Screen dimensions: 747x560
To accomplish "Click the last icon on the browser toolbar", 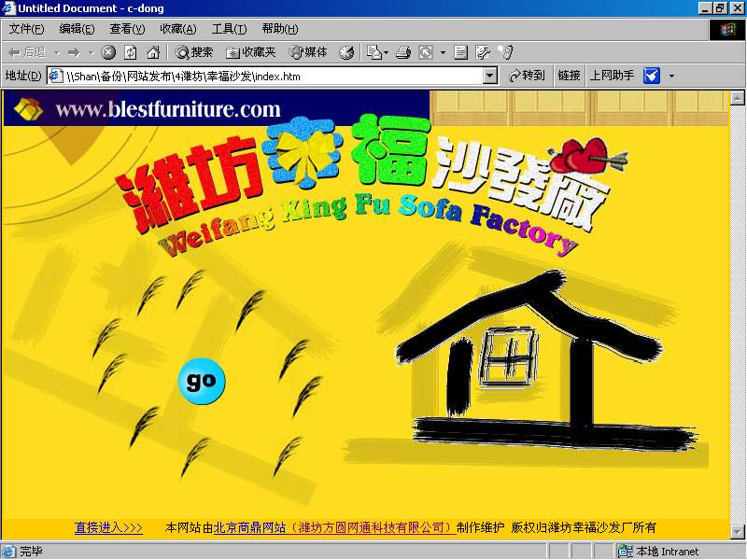I will pos(505,52).
